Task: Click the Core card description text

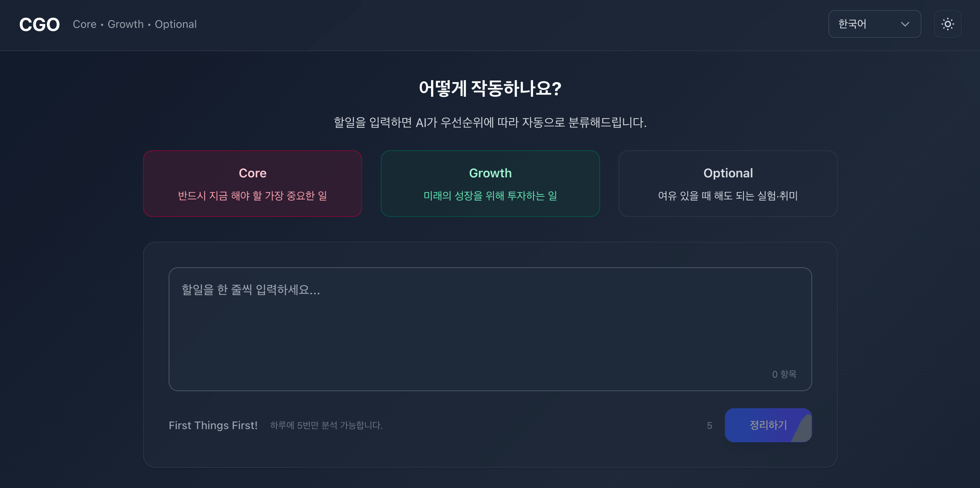Action: [252, 196]
